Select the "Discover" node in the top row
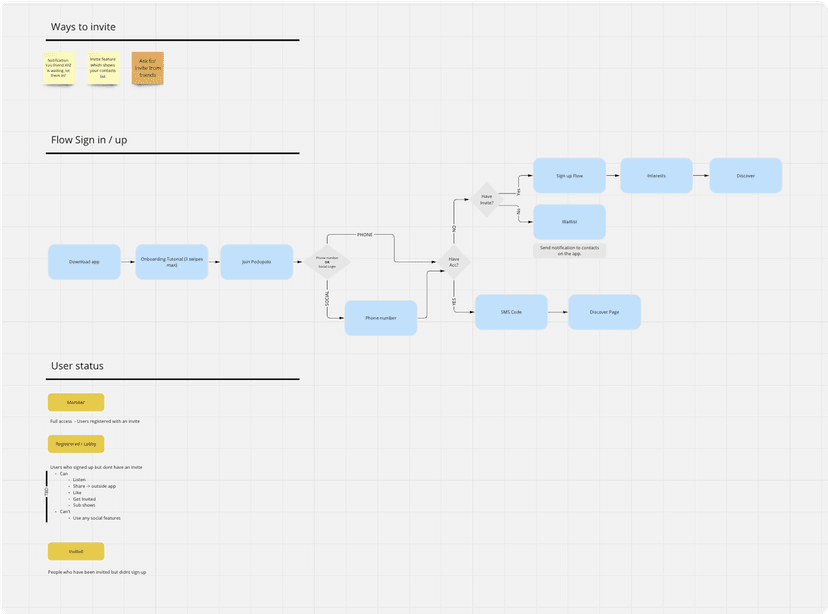828x614 pixels. click(746, 174)
